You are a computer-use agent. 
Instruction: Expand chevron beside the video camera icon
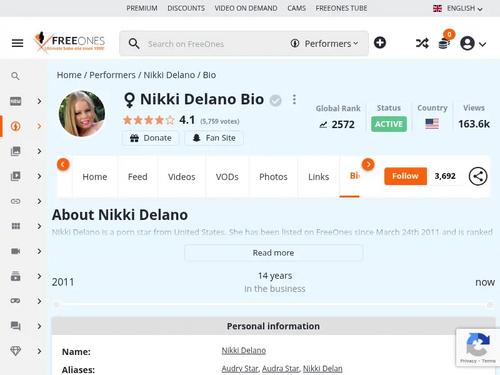(39, 251)
